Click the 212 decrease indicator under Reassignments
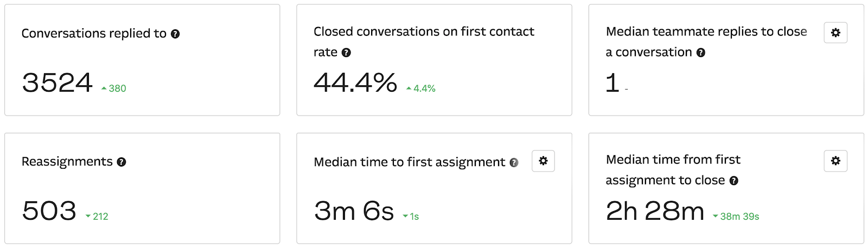868x248 pixels. [x=98, y=217]
